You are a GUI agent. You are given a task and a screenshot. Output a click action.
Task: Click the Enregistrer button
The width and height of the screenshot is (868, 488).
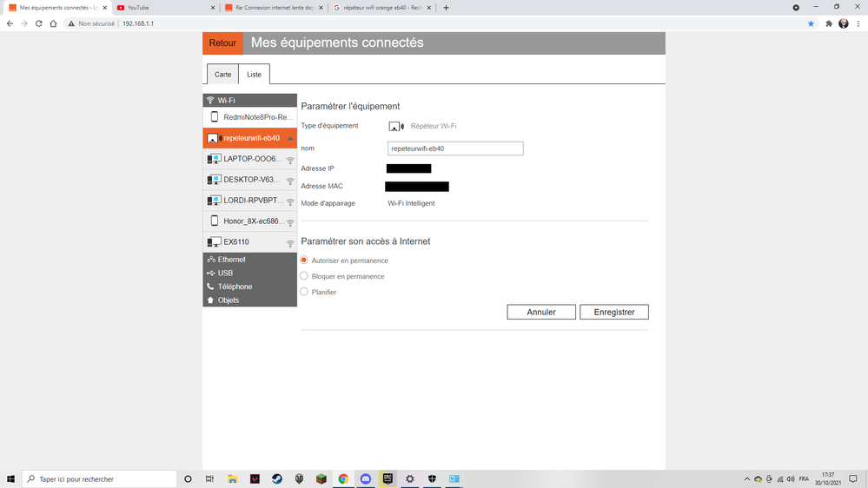tap(614, 312)
